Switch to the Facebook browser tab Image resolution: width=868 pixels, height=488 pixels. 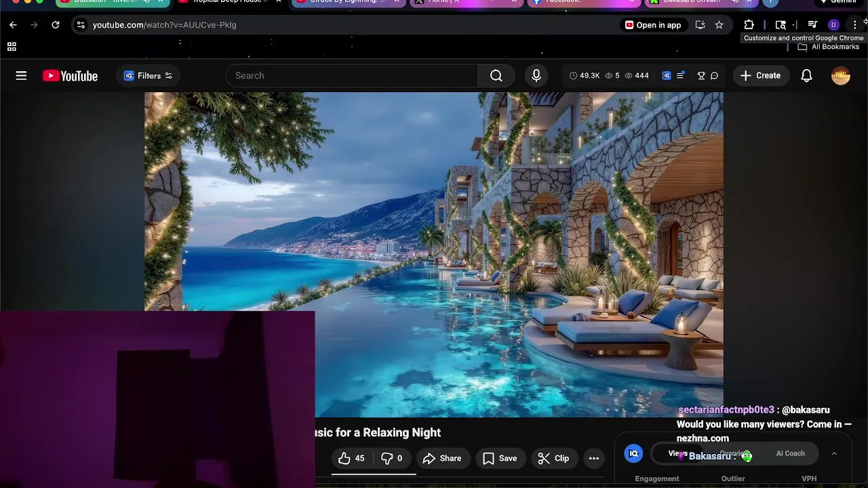(x=583, y=2)
